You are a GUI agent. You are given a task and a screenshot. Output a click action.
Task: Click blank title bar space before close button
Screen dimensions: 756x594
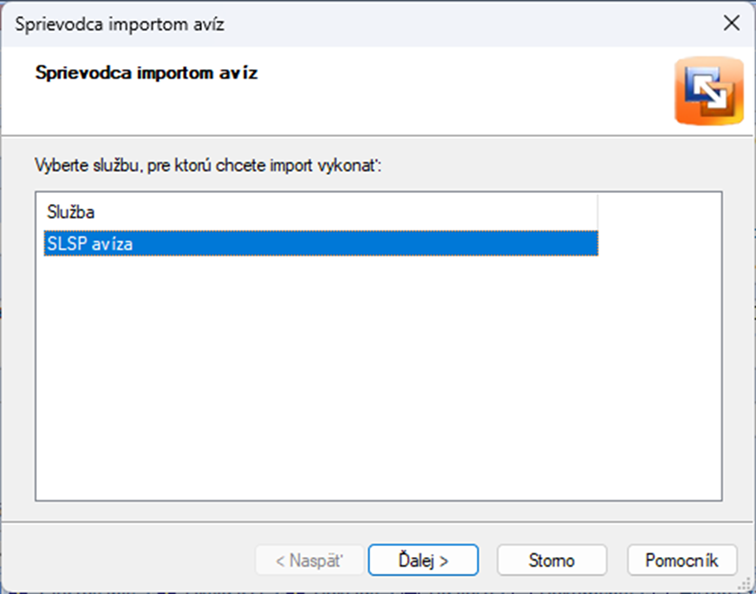(470, 23)
